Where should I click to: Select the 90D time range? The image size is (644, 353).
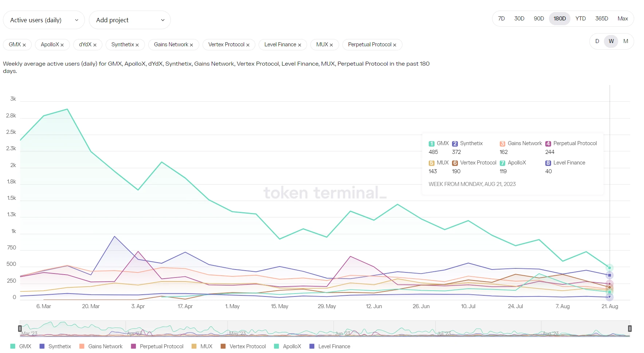point(539,19)
